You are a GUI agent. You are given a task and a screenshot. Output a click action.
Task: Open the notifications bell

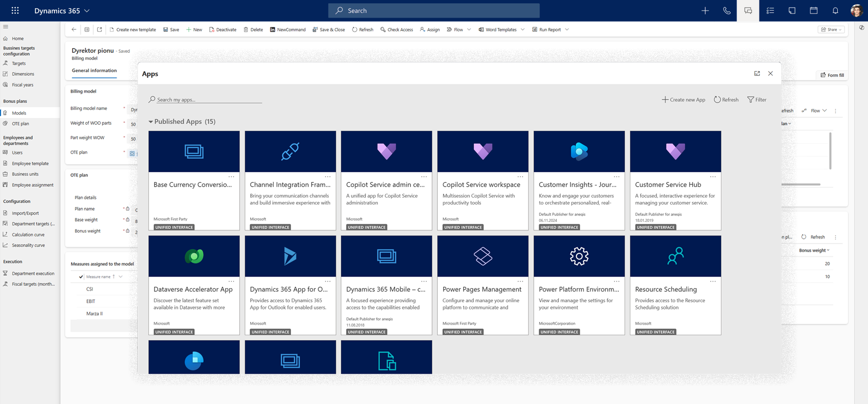(835, 11)
